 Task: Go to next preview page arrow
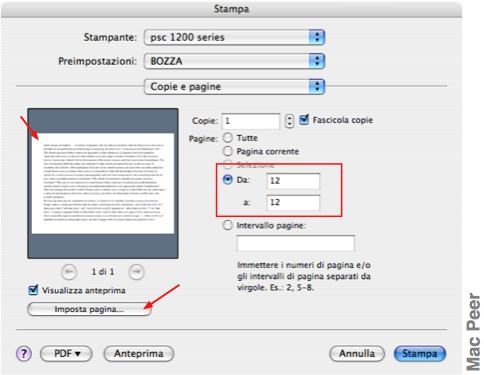[136, 272]
